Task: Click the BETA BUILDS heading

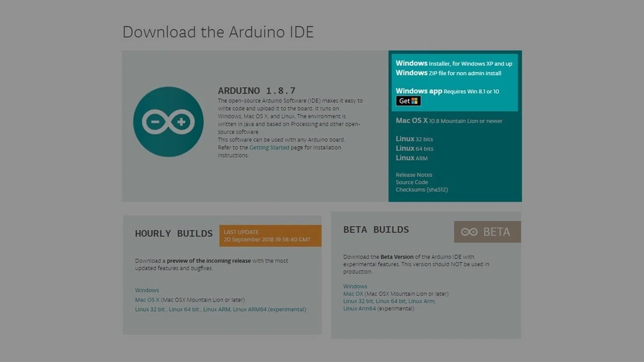Action: pyautogui.click(x=376, y=230)
